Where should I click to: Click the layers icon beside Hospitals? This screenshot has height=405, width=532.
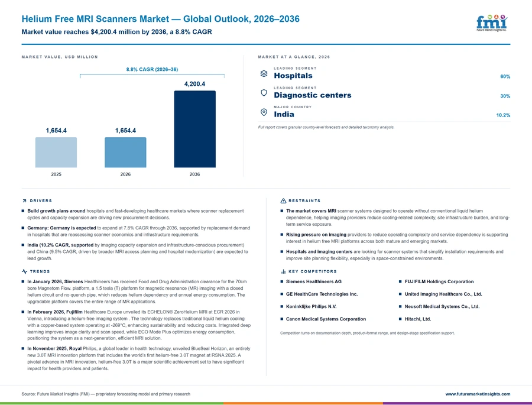pos(264,74)
